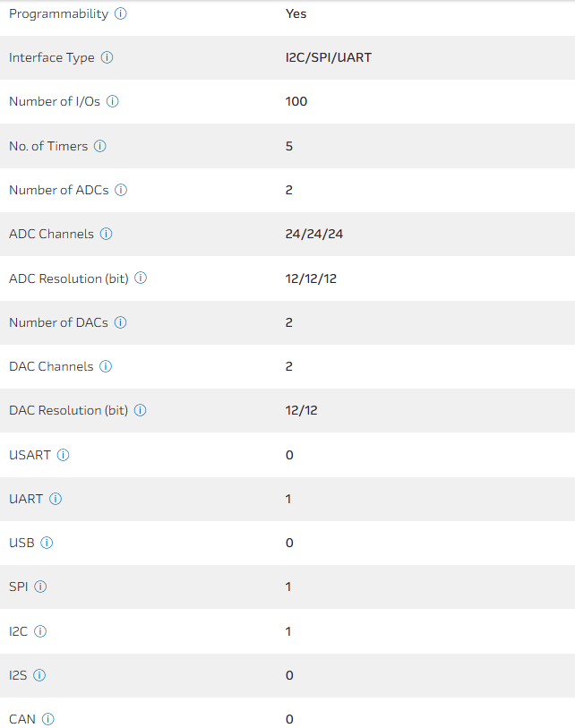Show Number of DACs info icon
Screen dimensions: 575x728
120,322
